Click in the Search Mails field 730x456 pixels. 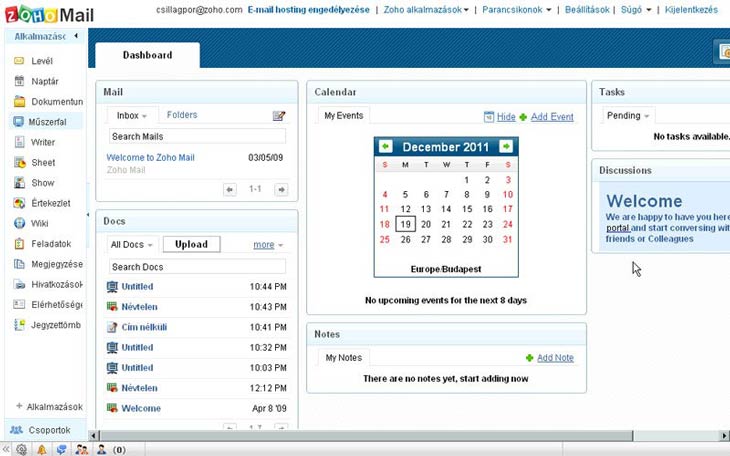196,136
